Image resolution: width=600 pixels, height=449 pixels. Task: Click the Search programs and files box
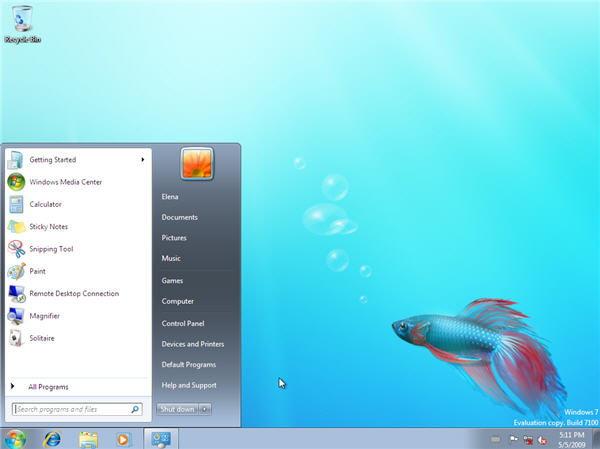click(72, 409)
